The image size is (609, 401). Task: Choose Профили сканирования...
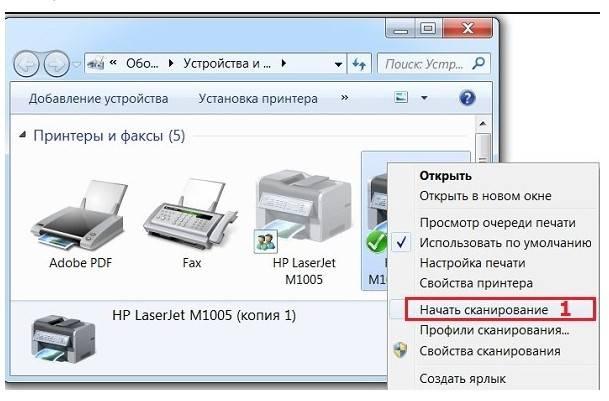tap(494, 330)
